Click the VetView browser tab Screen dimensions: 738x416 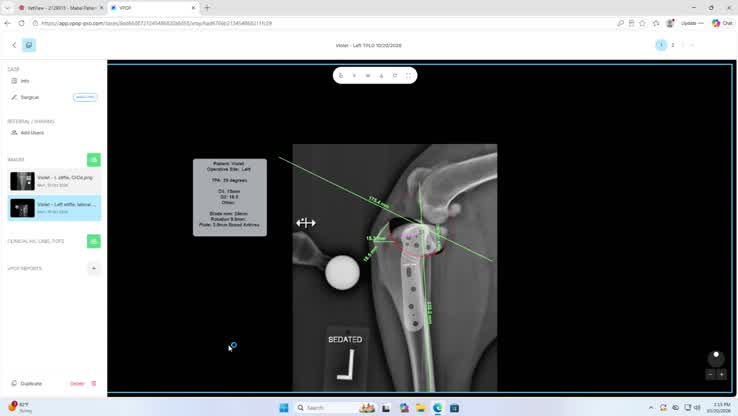(x=60, y=8)
